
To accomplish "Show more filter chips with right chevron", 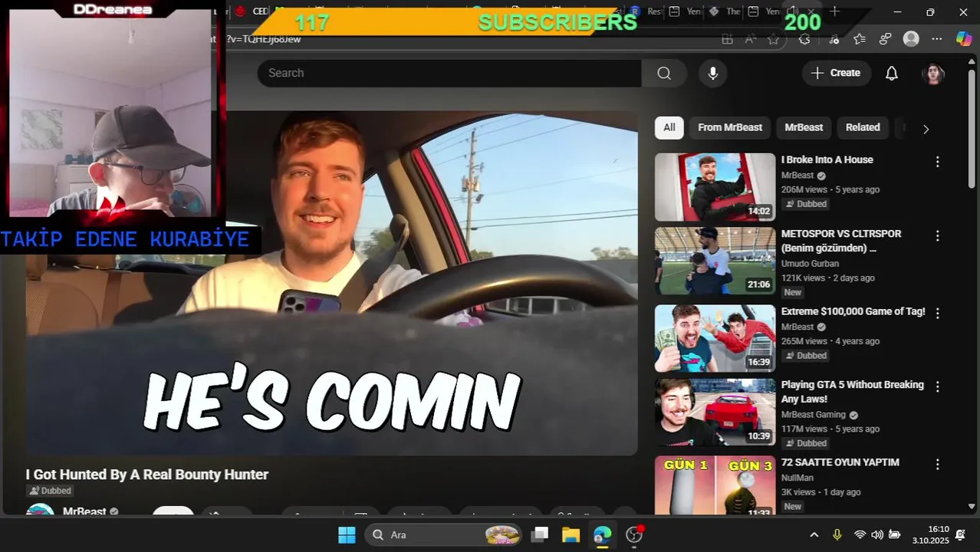I will coord(926,129).
